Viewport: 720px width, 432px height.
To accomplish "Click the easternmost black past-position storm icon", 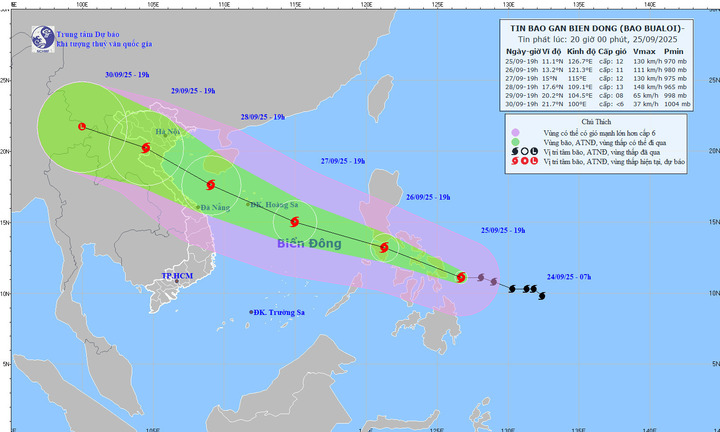I will pyautogui.click(x=542, y=296).
